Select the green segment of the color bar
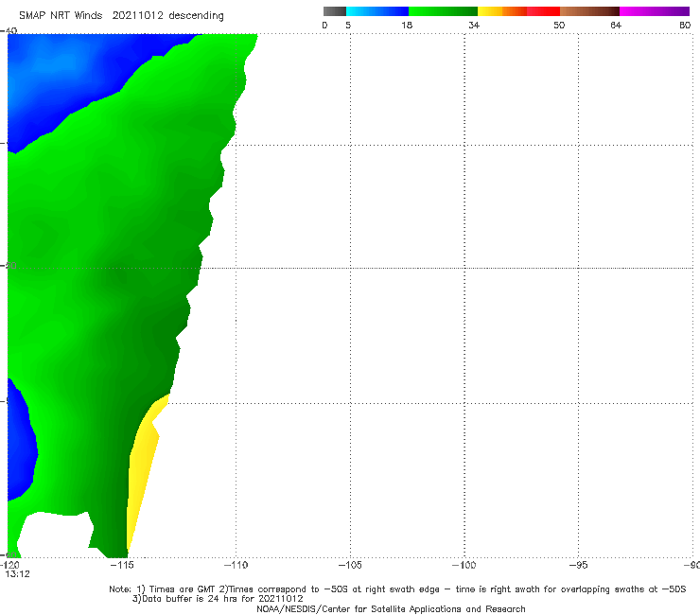This screenshot has height=615, width=700. (x=443, y=11)
